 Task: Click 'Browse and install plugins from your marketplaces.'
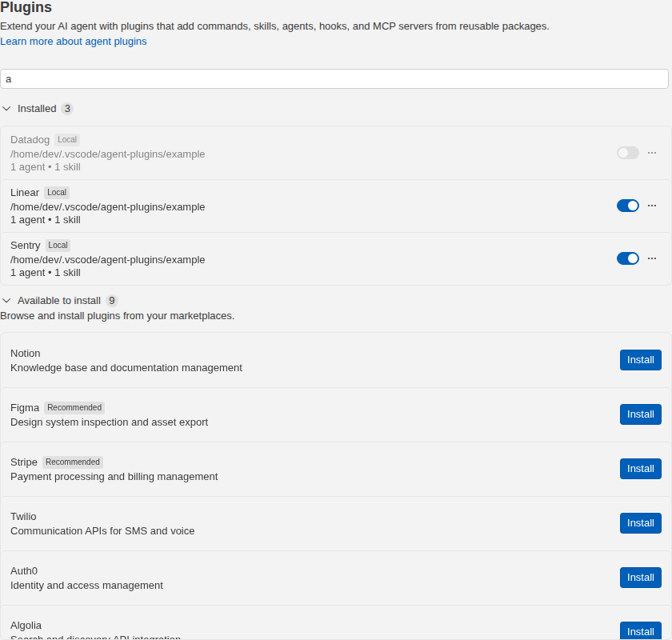pos(118,316)
